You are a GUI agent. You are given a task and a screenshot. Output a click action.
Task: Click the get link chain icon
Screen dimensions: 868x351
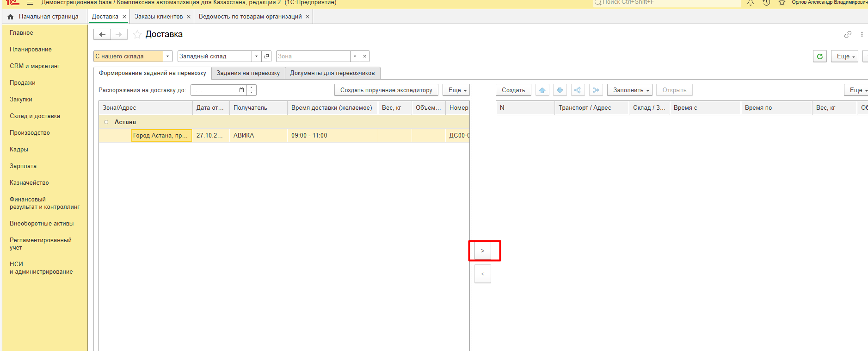pos(847,35)
